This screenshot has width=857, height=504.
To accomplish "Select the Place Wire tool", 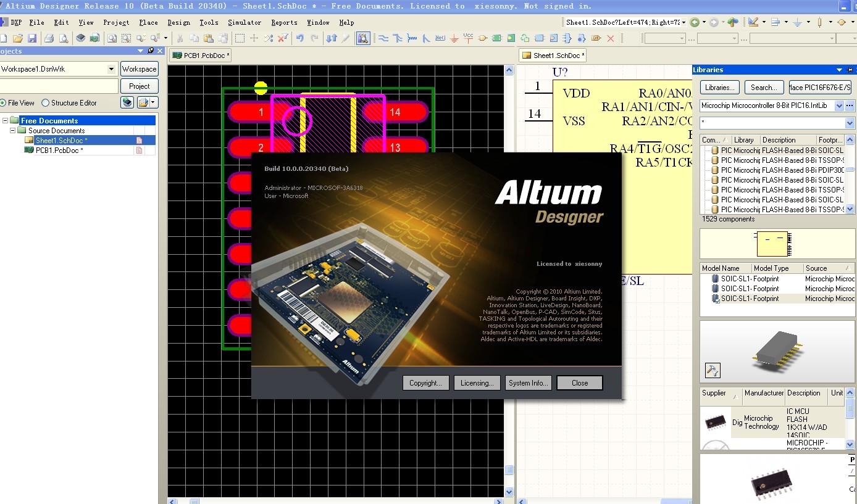I will pyautogui.click(x=383, y=38).
